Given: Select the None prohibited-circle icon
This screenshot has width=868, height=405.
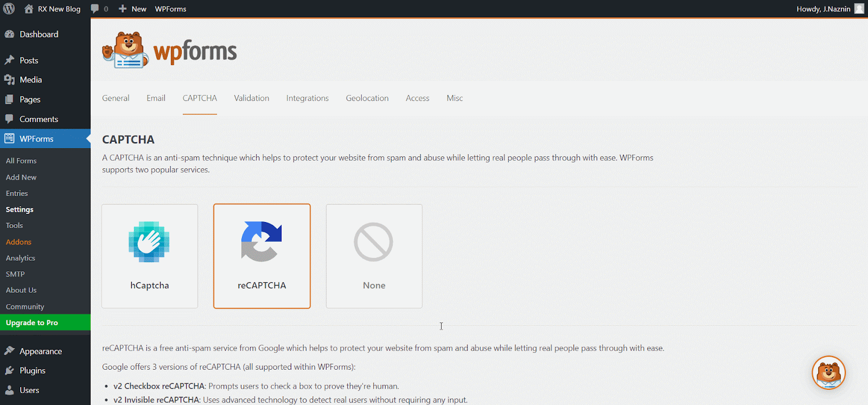Looking at the screenshot, I should 373,242.
